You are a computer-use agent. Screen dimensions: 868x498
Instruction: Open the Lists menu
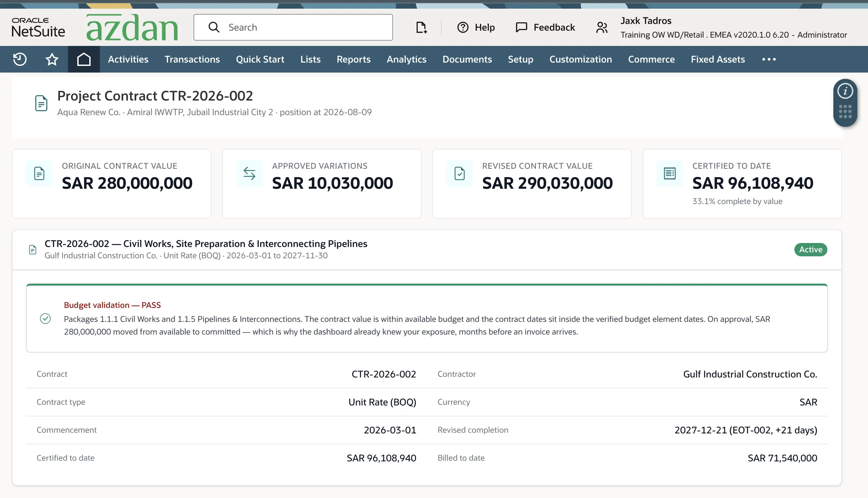point(310,59)
